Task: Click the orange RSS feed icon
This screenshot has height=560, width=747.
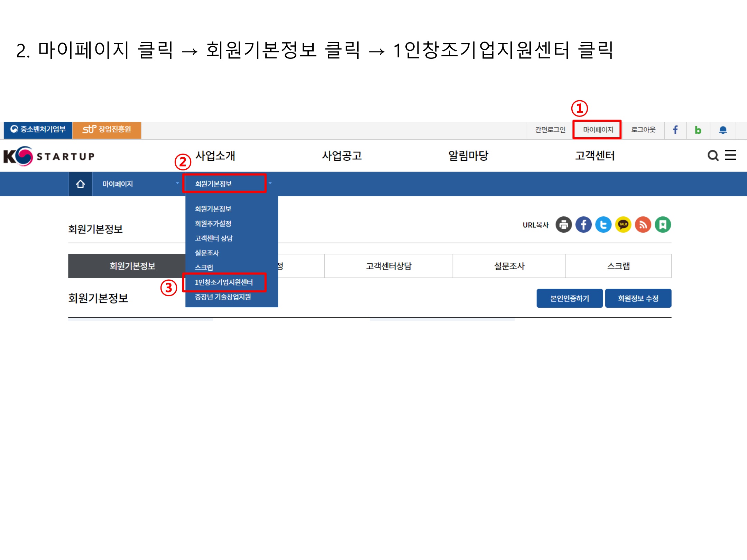Action: (643, 225)
